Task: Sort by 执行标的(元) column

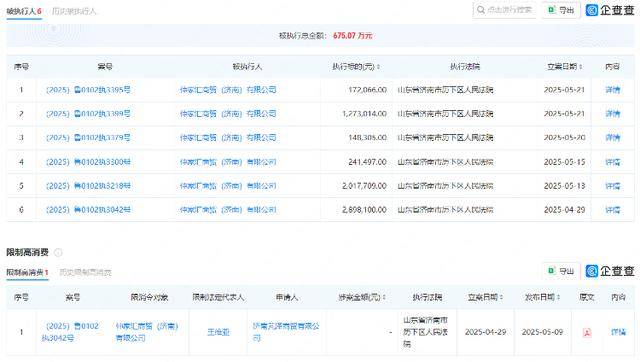Action: (379, 67)
